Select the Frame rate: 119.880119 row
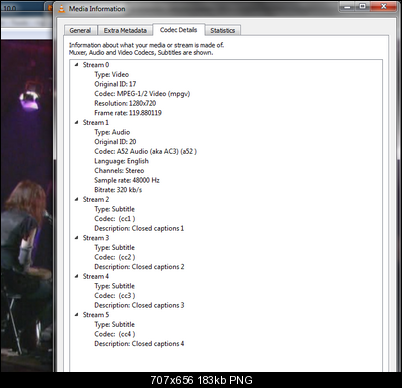Screen dimensions: 402x388 (128, 113)
